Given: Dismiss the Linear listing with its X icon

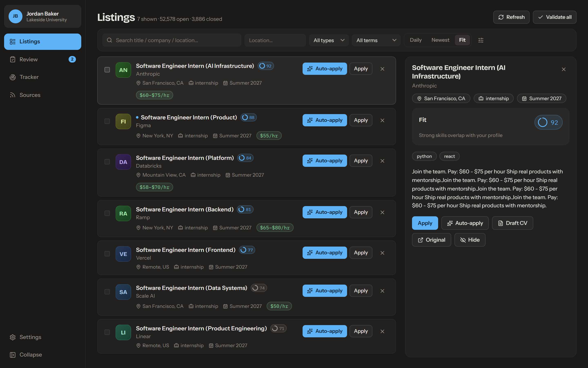Looking at the screenshot, I should [x=382, y=331].
